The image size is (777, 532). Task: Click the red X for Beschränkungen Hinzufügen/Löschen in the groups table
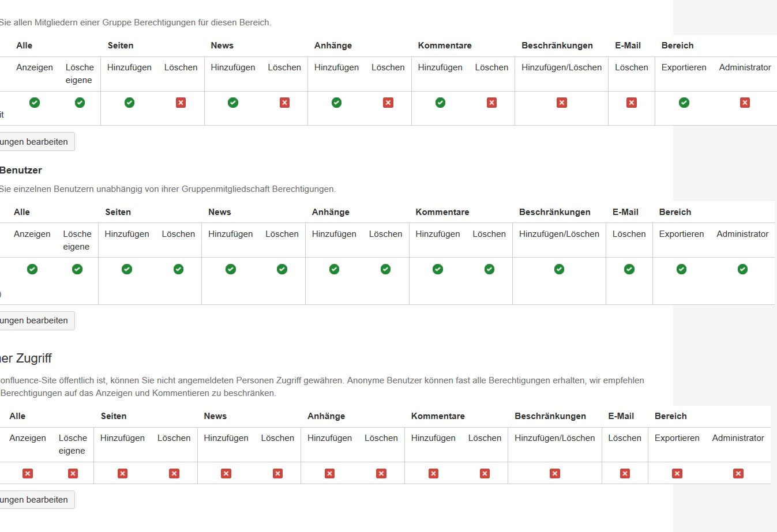(562, 103)
